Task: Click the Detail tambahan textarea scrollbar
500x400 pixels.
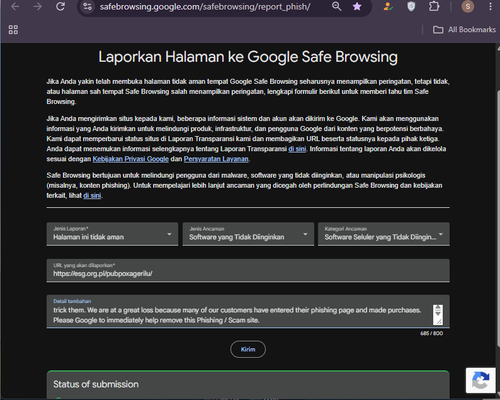Action: (438, 315)
